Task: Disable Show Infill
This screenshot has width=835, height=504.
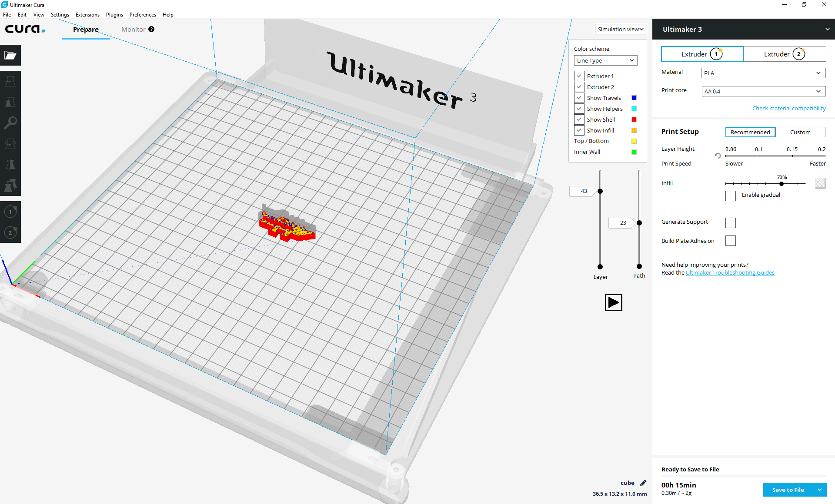Action: (x=579, y=130)
